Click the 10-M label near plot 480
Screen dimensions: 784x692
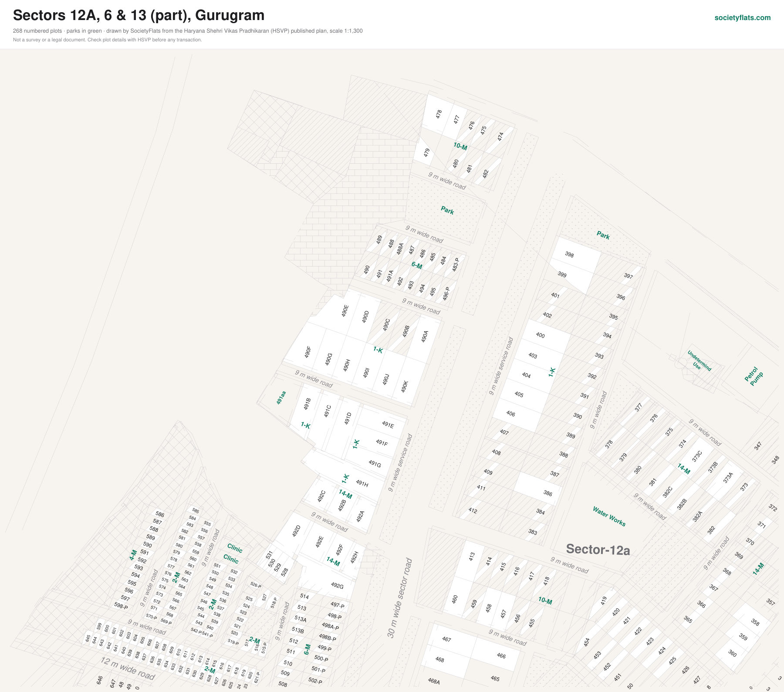[460, 146]
